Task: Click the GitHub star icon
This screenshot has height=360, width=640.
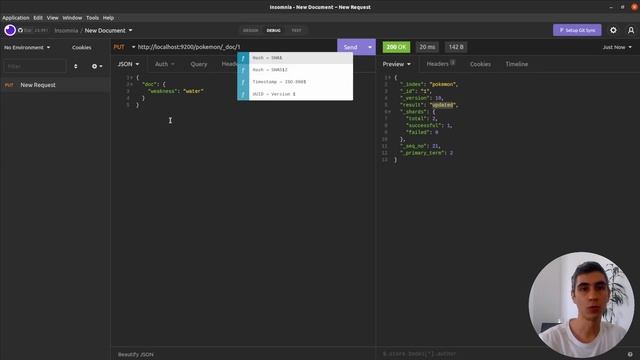Action: click(20, 30)
